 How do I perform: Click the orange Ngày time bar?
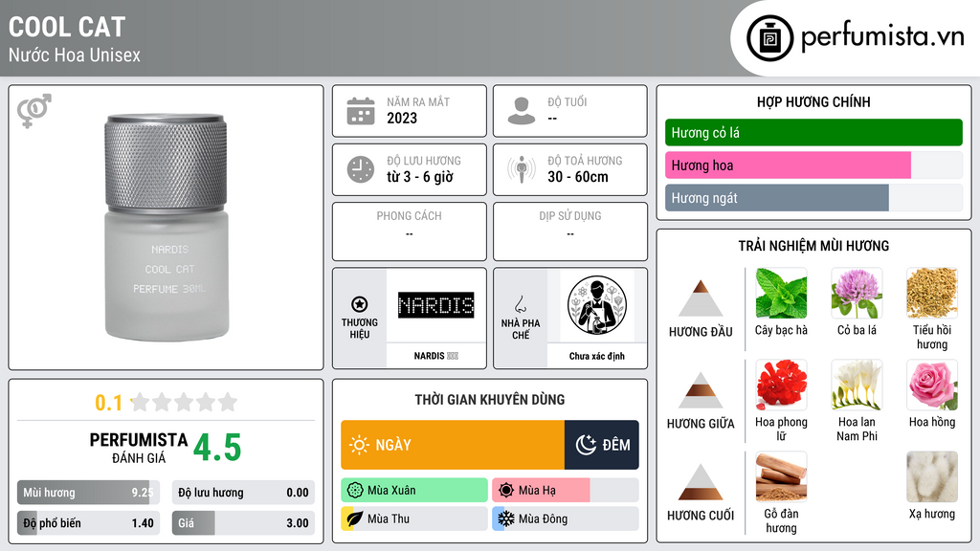coord(453,445)
